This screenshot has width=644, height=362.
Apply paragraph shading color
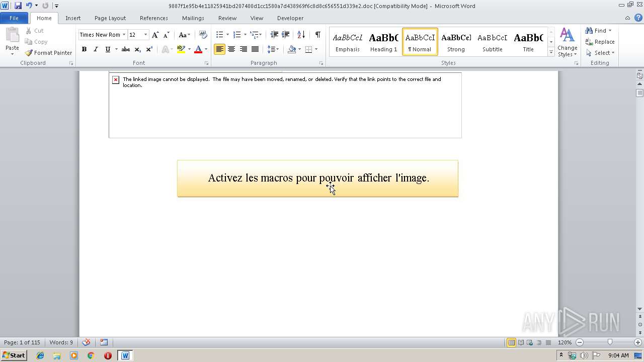point(292,49)
